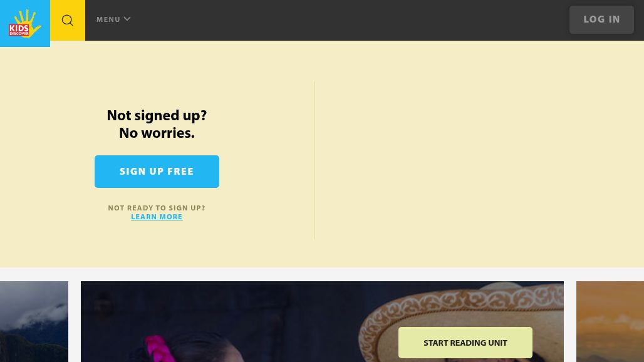Open the MENU navigation item
The height and width of the screenshot is (362, 644).
click(x=113, y=19)
